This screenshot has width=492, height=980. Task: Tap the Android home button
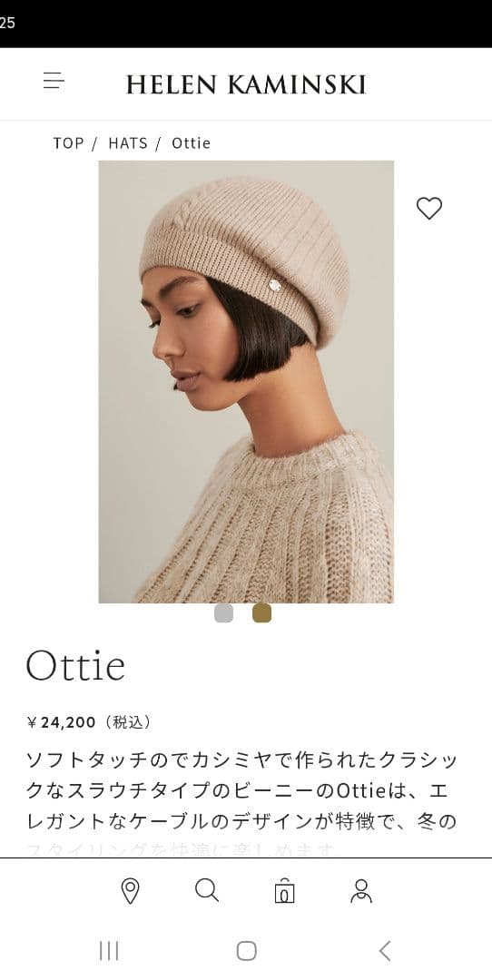[246, 951]
